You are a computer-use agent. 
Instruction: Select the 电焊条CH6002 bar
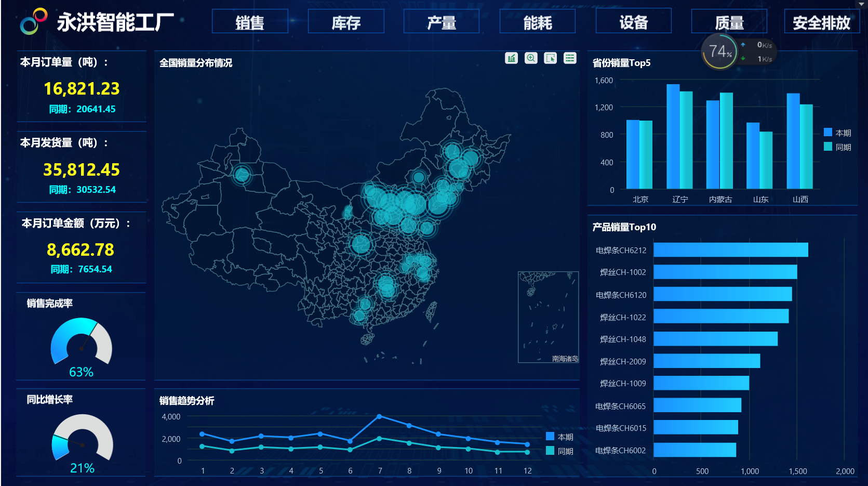pos(695,450)
